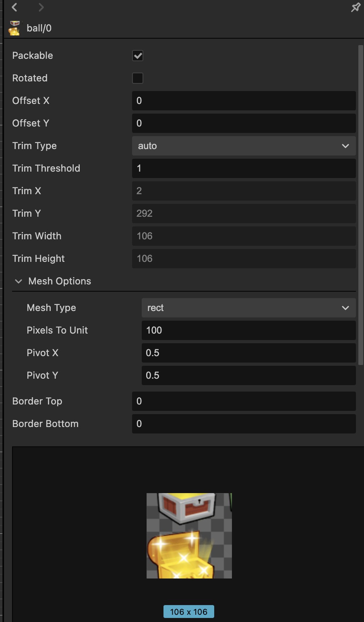This screenshot has width=364, height=622.
Task: Click the Pixels To Unit field
Action: click(x=248, y=330)
